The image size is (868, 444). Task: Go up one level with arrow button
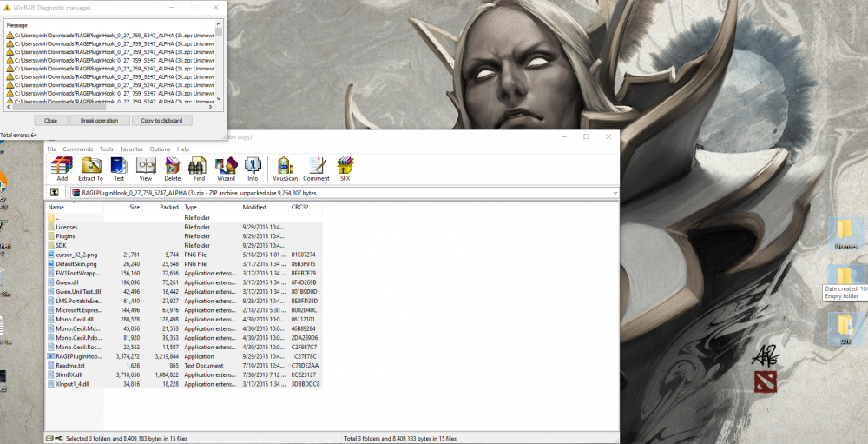[54, 192]
